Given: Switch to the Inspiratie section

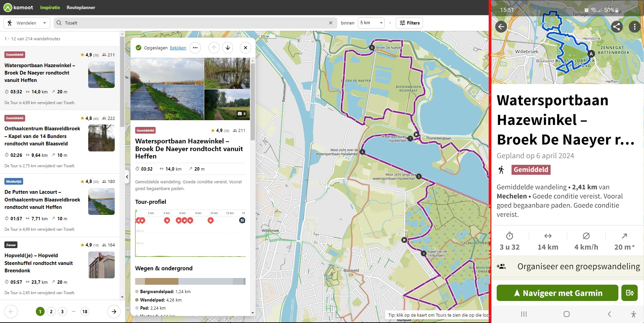Looking at the screenshot, I should pyautogui.click(x=50, y=7).
